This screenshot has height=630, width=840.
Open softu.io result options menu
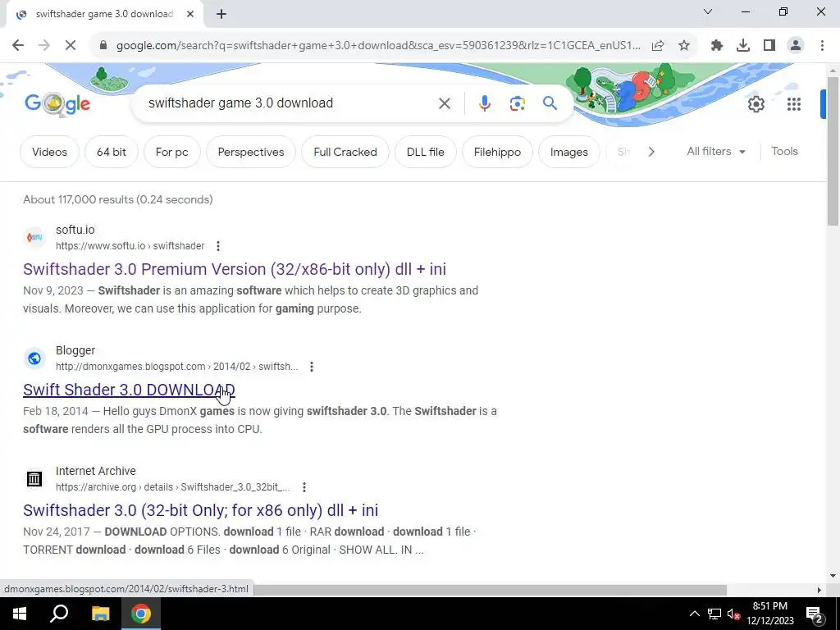click(x=217, y=246)
